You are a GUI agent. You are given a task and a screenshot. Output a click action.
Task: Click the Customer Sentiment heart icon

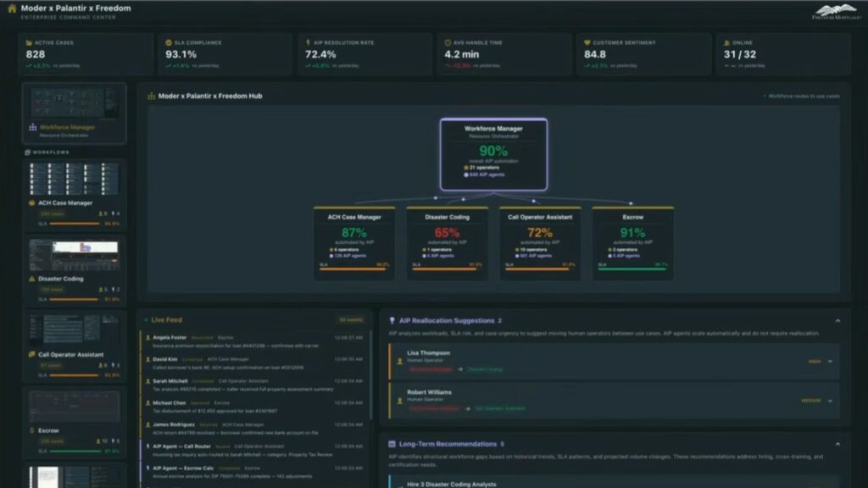pos(586,42)
